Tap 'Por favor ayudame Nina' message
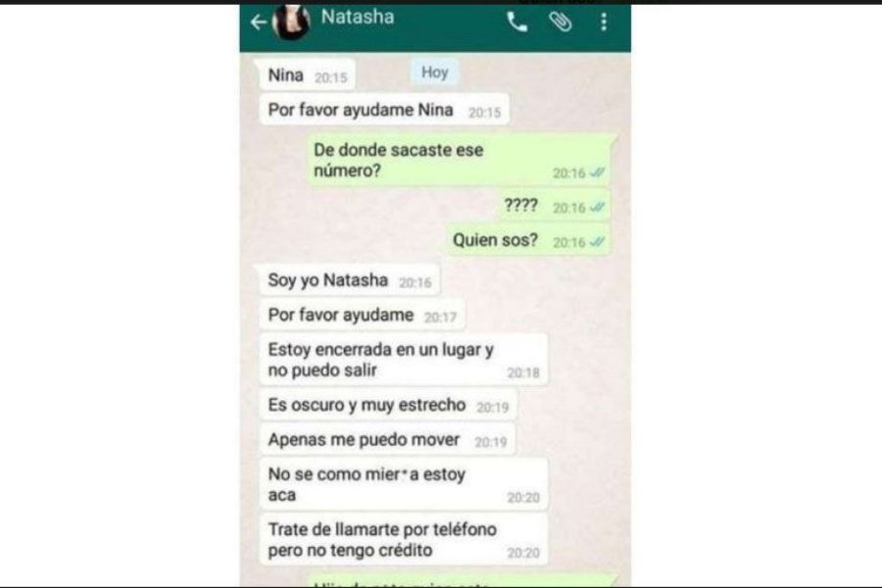Screen dimensions: 882x588 pos(384,110)
